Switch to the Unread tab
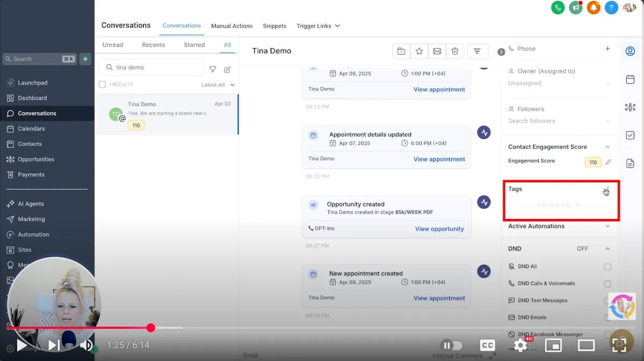Screen dimensions: 644x361 pos(113,45)
